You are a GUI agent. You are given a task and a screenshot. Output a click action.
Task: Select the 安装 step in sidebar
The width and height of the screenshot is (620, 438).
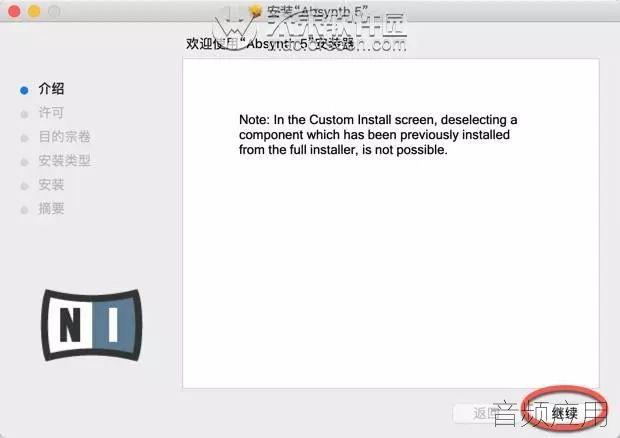pos(51,185)
